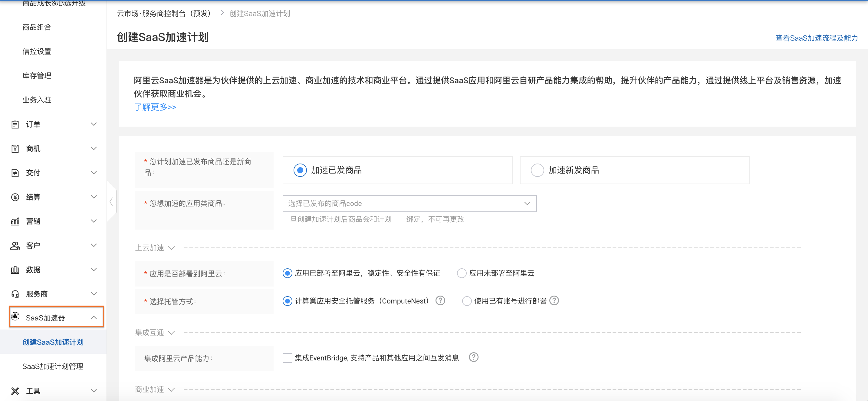The height and width of the screenshot is (401, 868).
Task: Click the 服务商 headset icon
Action: pos(15,294)
